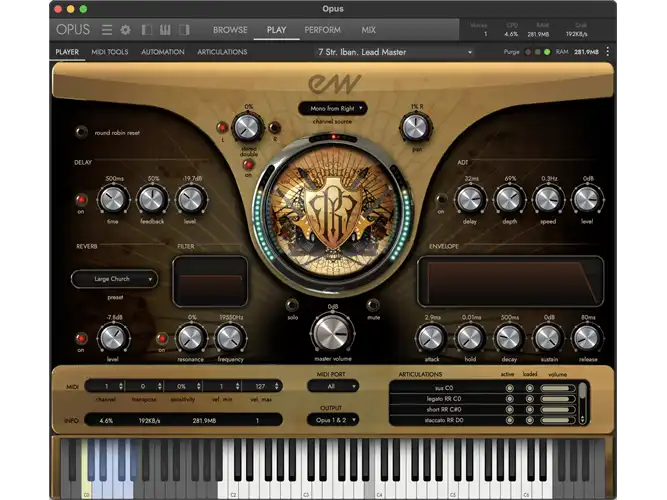667x500 pixels.
Task: Click the delay time knob
Action: click(x=113, y=200)
